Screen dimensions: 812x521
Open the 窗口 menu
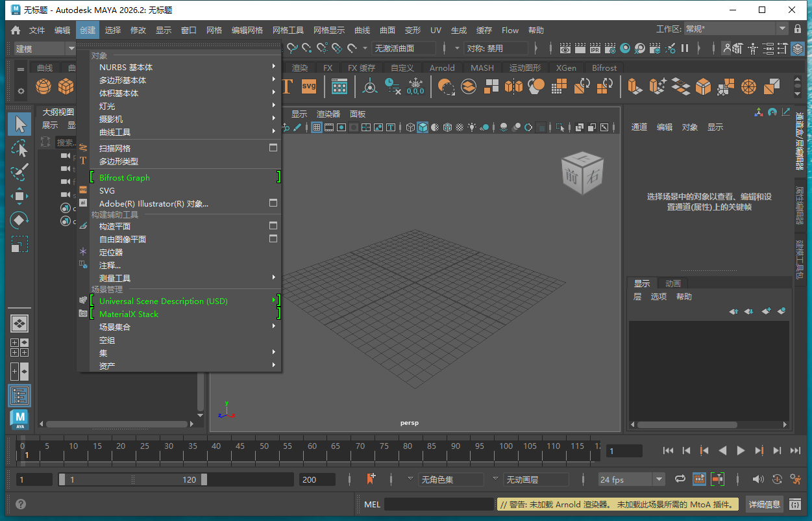click(x=189, y=30)
